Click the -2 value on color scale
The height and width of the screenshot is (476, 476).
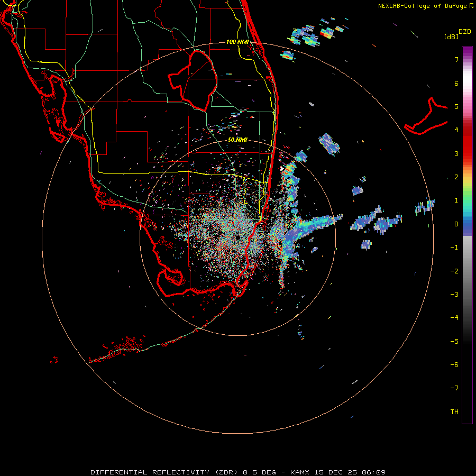point(454,271)
